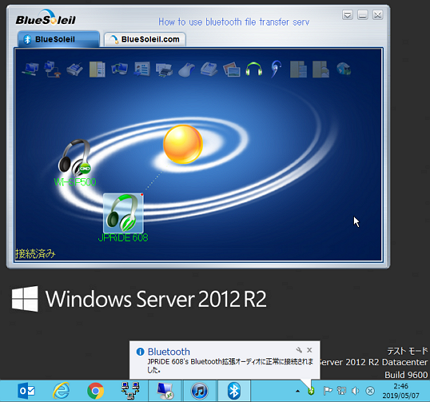Click the Bluetooth notification title
430x402 pixels.
click(169, 352)
